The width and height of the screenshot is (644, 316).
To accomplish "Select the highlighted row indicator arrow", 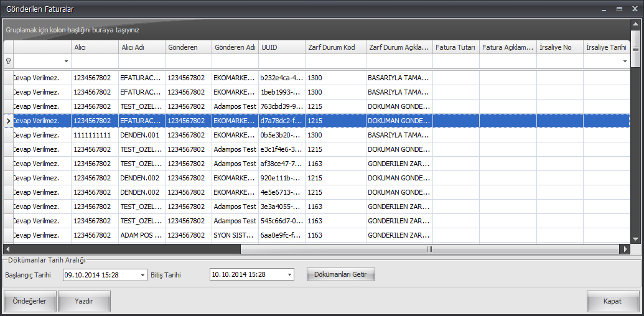I will (8, 121).
